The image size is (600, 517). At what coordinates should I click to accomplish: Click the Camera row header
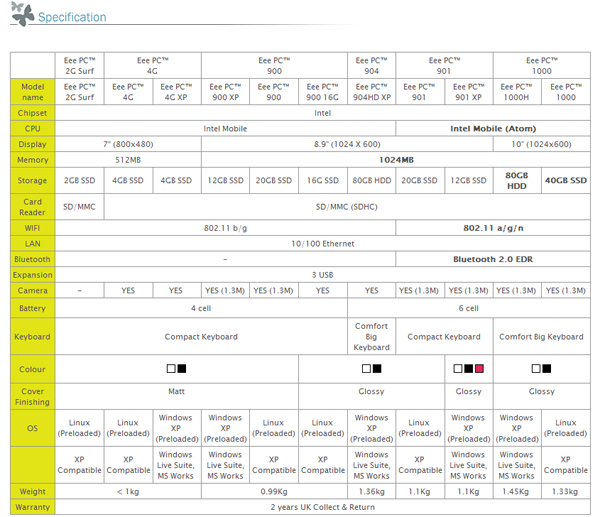pyautogui.click(x=33, y=290)
